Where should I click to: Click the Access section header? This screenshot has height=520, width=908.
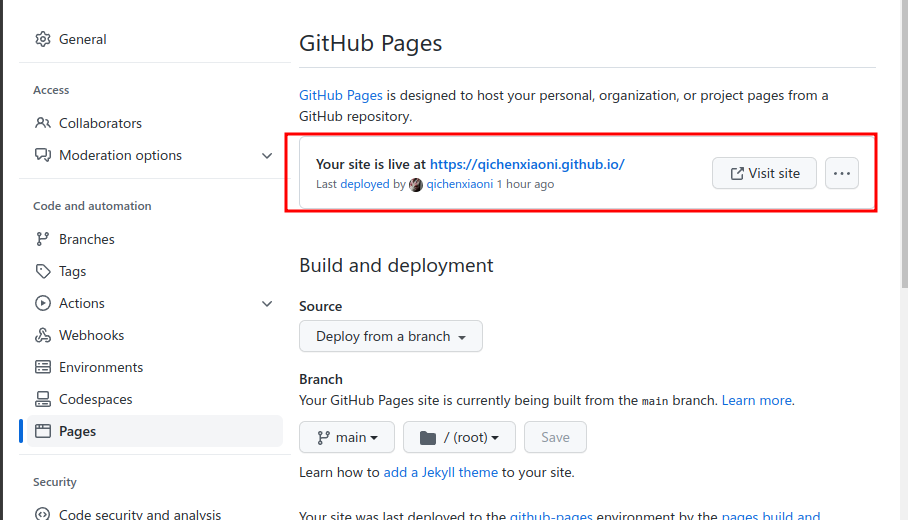pos(51,90)
